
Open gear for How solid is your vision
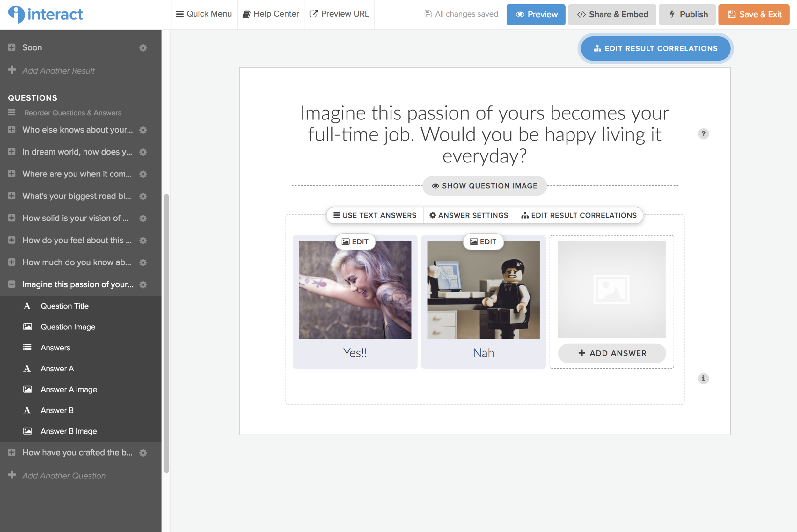click(x=143, y=218)
